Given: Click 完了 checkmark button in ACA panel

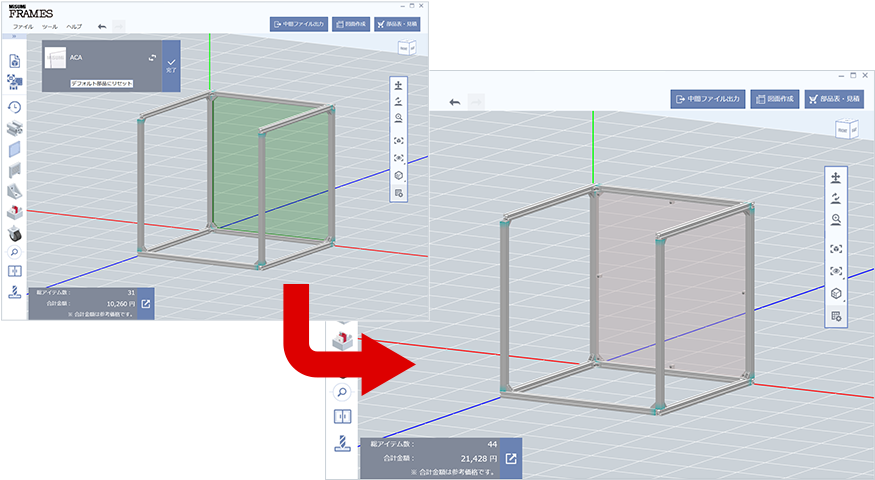Looking at the screenshot, I should coord(171,66).
